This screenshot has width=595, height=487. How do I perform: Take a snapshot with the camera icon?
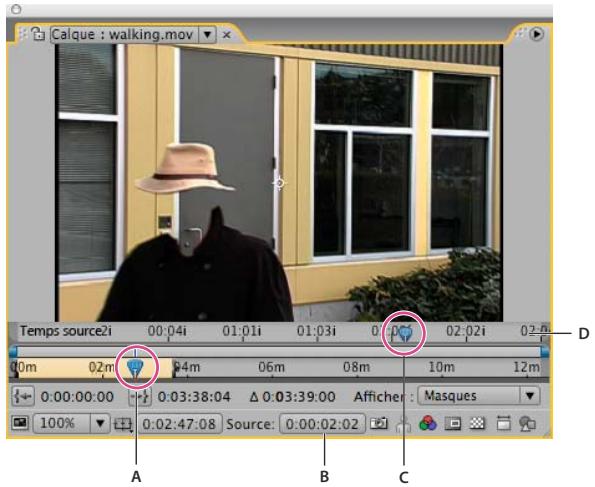pos(379,424)
